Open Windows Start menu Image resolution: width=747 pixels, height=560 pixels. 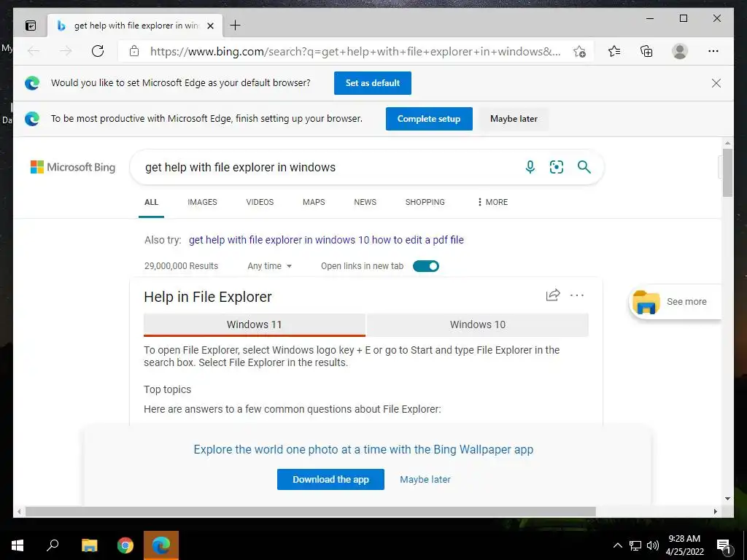[18, 545]
